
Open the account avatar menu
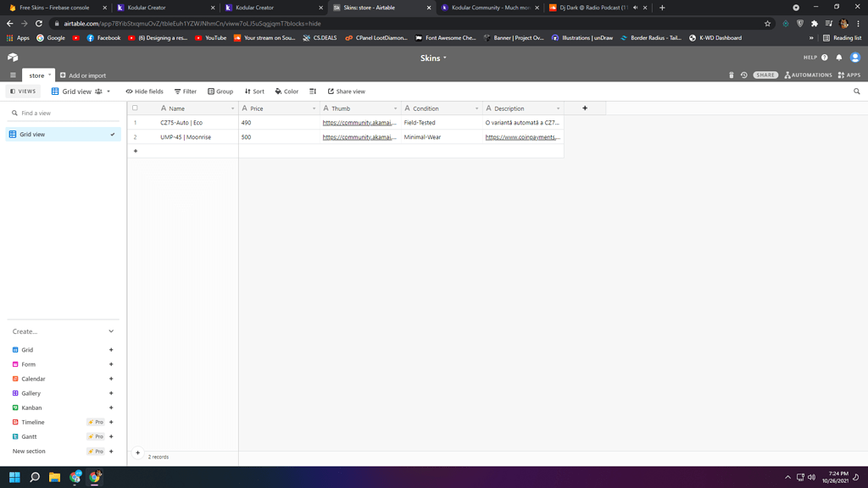(x=855, y=58)
